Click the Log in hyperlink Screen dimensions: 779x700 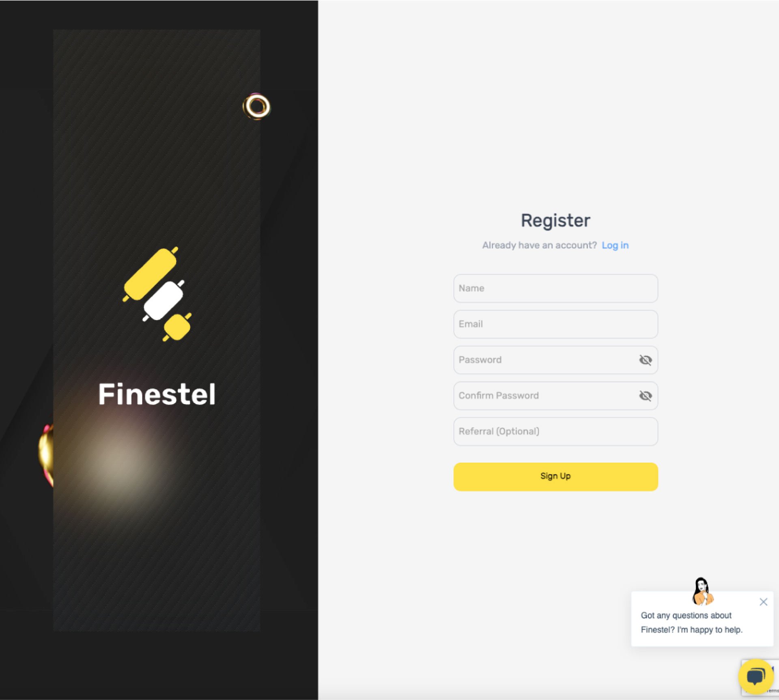point(614,245)
